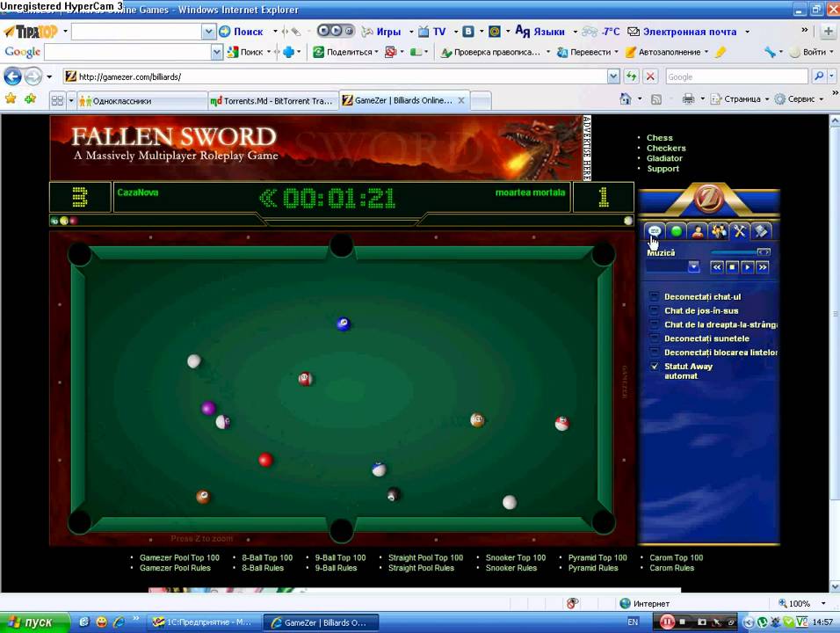Image resolution: width=840 pixels, height=633 pixels.
Task: Open the music track dropdown list
Action: click(x=694, y=267)
